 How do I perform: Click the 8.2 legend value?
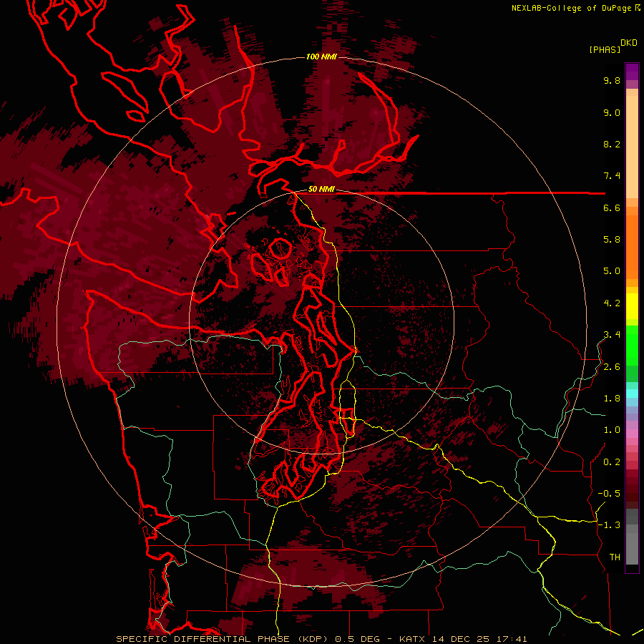tap(612, 144)
